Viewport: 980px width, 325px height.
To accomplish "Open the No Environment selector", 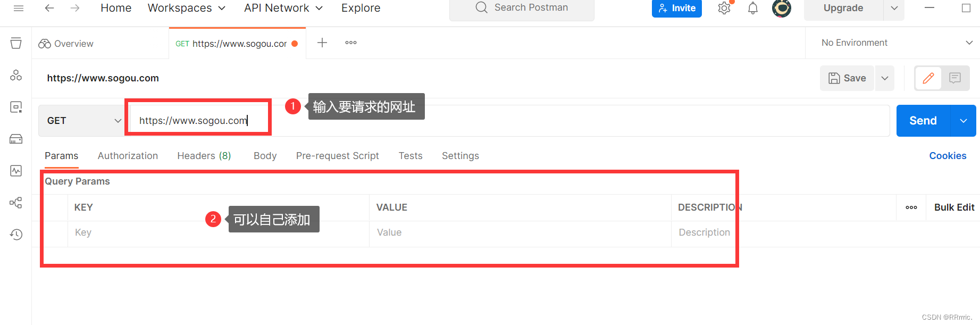I will [897, 43].
